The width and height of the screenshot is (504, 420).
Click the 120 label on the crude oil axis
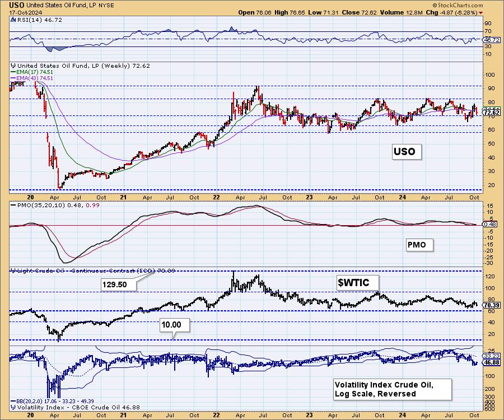[490, 276]
